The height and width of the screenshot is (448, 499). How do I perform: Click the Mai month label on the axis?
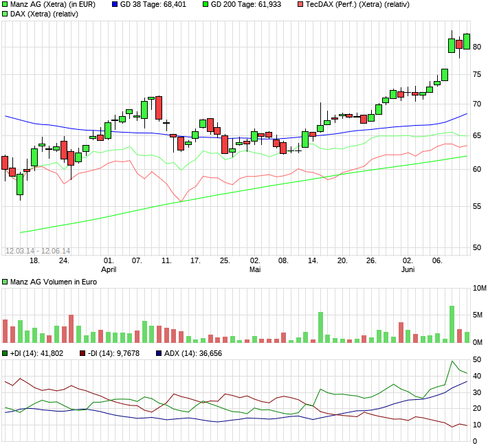coord(255,269)
